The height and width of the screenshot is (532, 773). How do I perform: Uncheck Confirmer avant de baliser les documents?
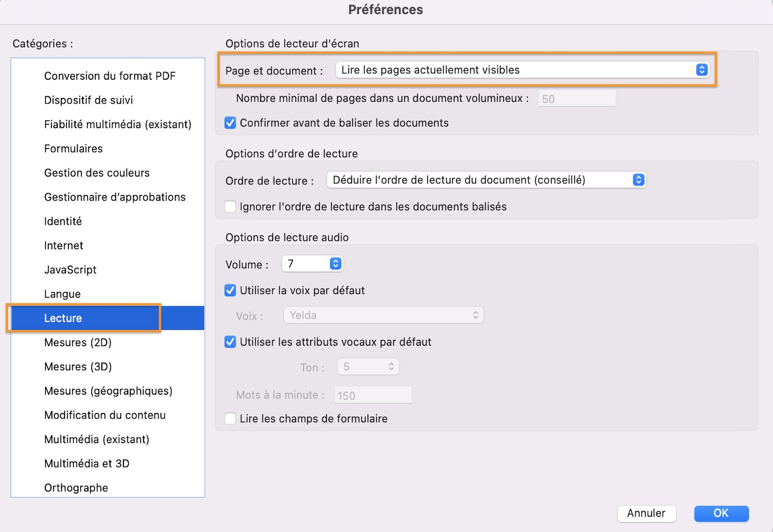[x=230, y=123]
